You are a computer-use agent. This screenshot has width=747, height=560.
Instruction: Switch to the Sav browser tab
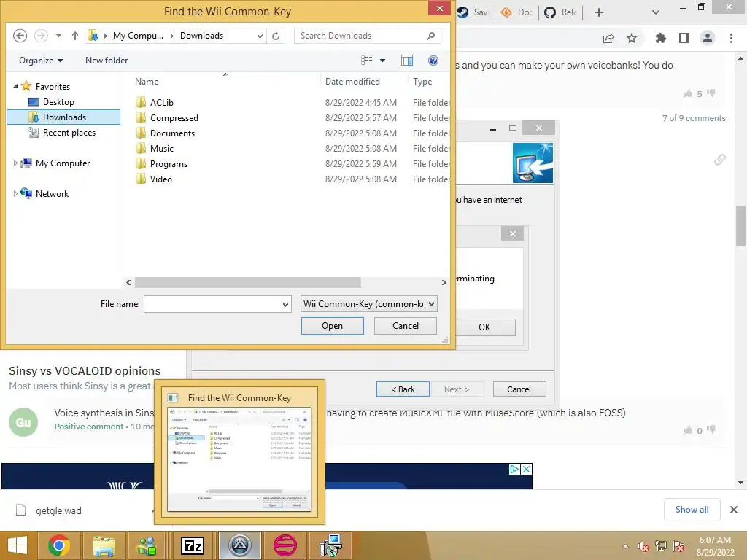point(474,12)
